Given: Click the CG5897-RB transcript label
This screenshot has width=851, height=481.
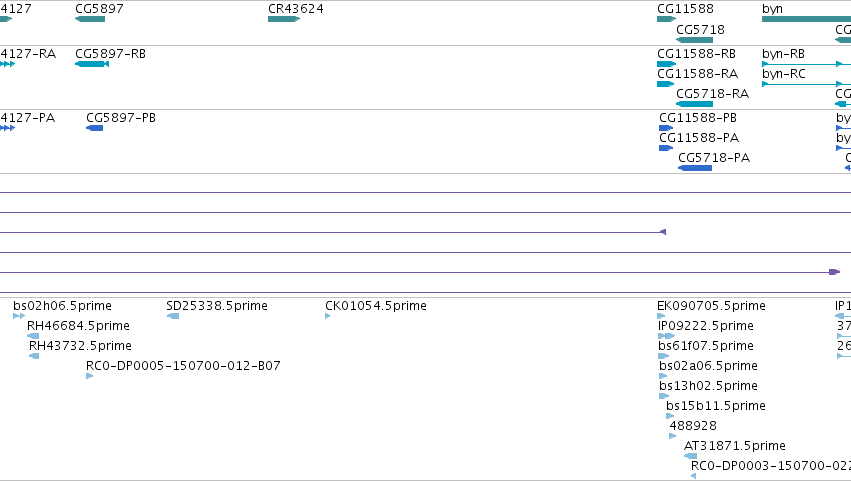Looking at the screenshot, I should (x=111, y=54).
